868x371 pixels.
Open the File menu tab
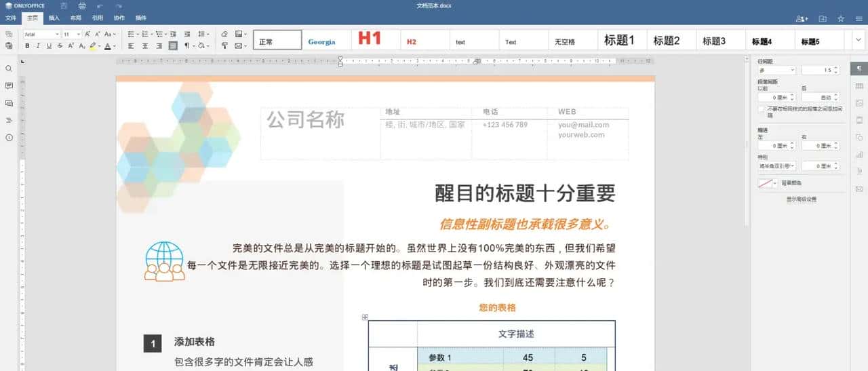point(11,18)
